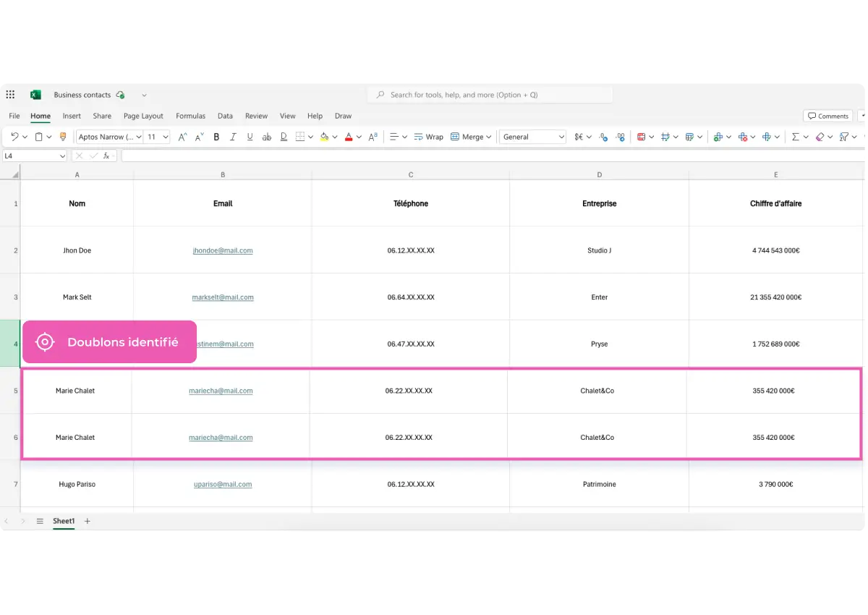
Task: Click the currency format icon
Action: (x=579, y=137)
